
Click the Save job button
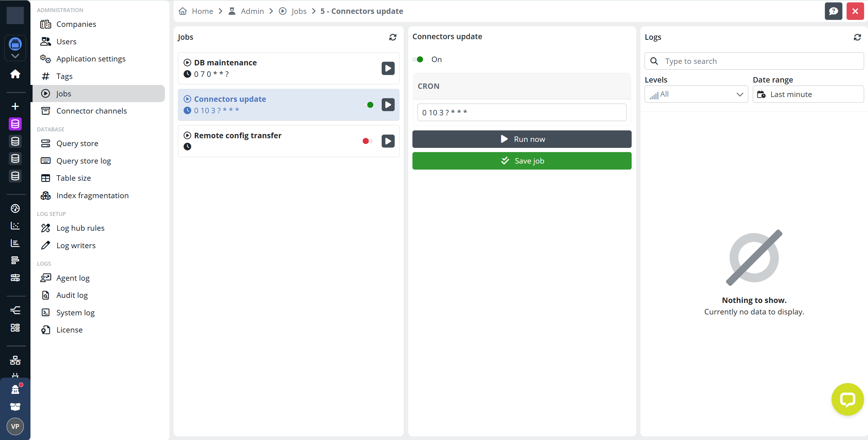click(522, 161)
